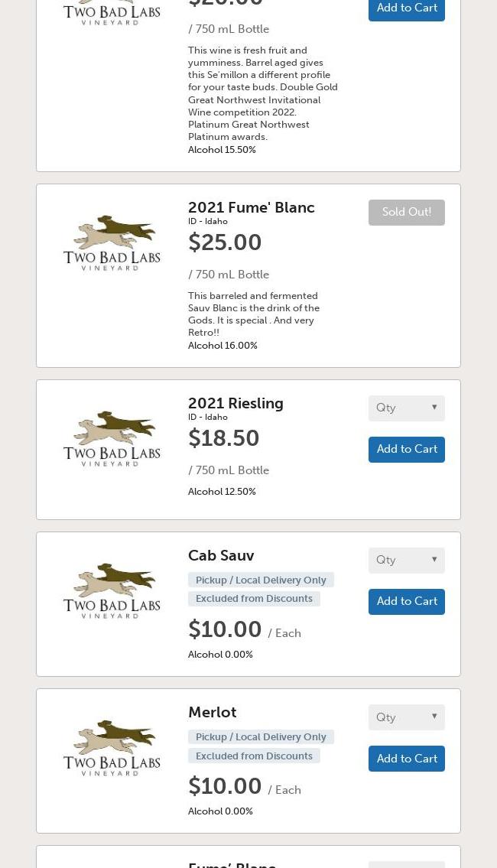The height and width of the screenshot is (868, 497).
Task: Expand the Cab Sauv quantity selector
Action: pyautogui.click(x=406, y=561)
